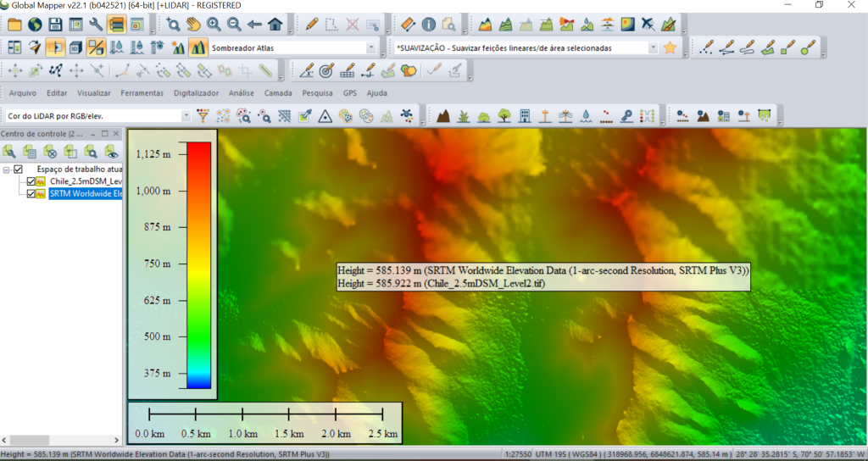The width and height of the screenshot is (868, 461).
Task: Expand the Cor do LiDAR dropdown
Action: coord(186,115)
